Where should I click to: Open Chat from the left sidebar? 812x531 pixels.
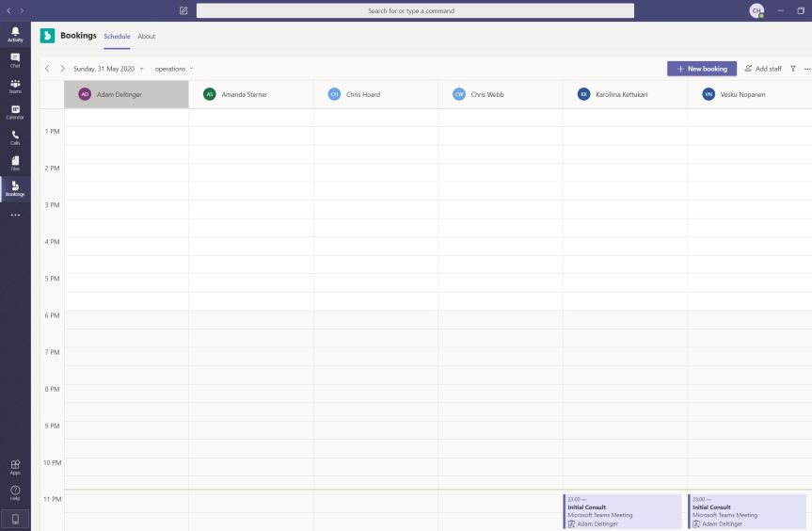click(x=15, y=60)
